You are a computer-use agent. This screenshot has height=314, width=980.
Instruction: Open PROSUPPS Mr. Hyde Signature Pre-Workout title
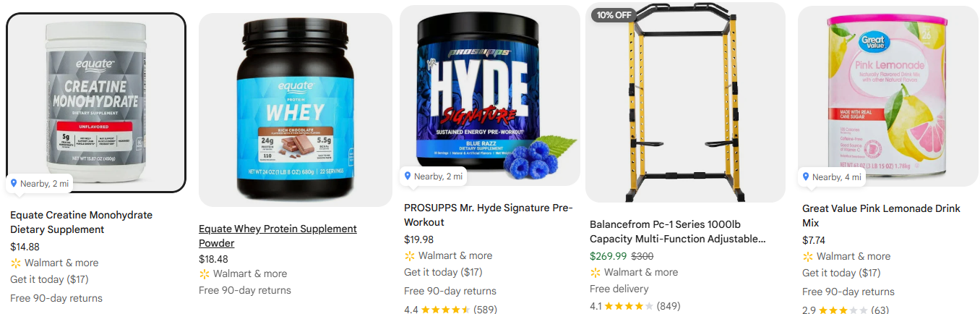pos(488,215)
